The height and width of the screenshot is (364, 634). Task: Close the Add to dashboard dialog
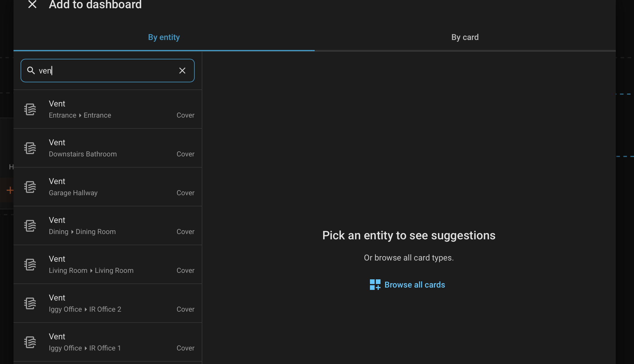[32, 4]
